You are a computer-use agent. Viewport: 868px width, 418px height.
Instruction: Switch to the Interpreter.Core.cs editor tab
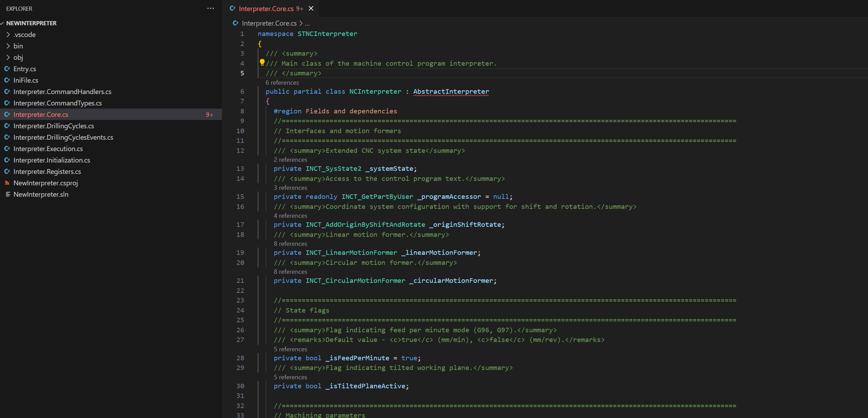click(x=266, y=9)
